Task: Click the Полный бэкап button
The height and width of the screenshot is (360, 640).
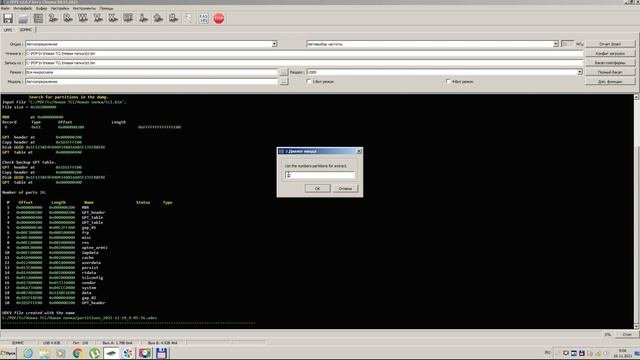Action: [610, 72]
